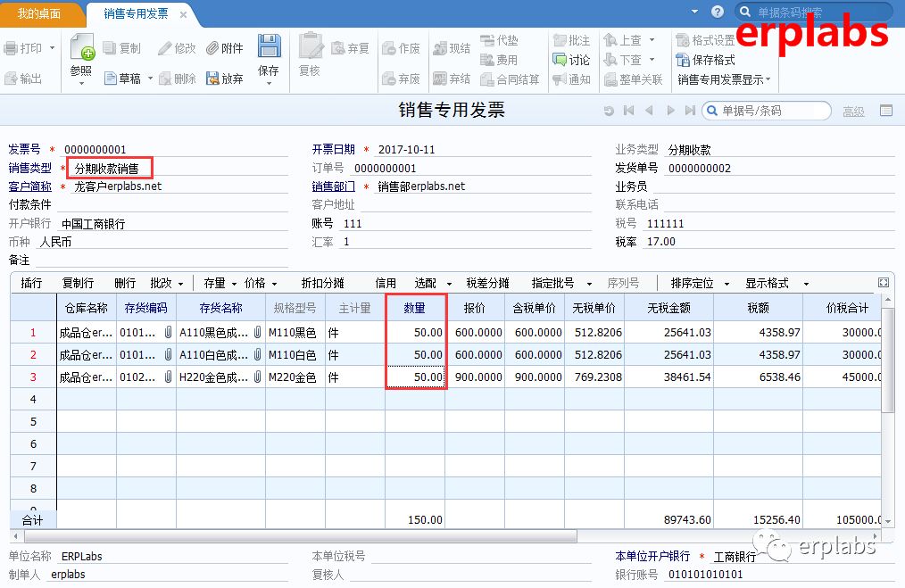The image size is (905, 588).
Task: Click 复制行 copy row button
Action: [78, 284]
